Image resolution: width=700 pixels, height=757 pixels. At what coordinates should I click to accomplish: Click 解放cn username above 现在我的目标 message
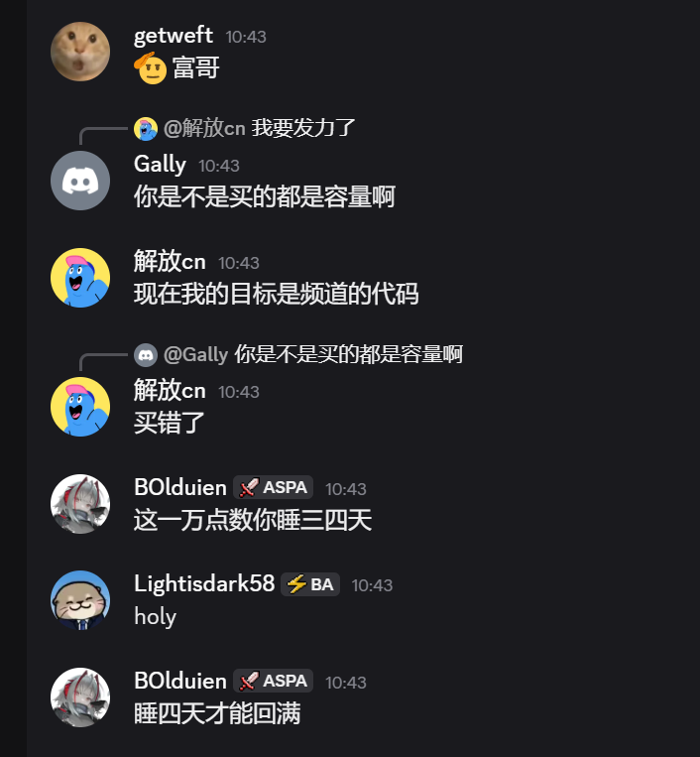coord(170,262)
